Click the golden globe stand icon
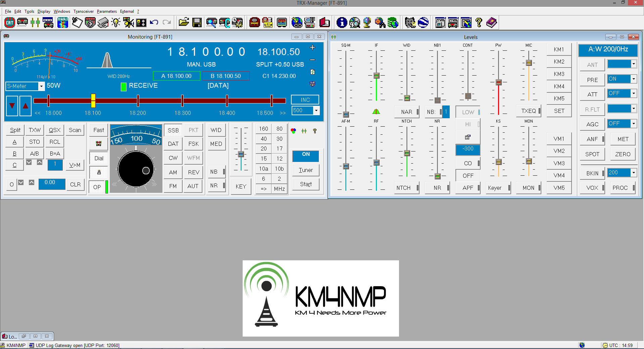The width and height of the screenshot is (644, 349). (367, 23)
